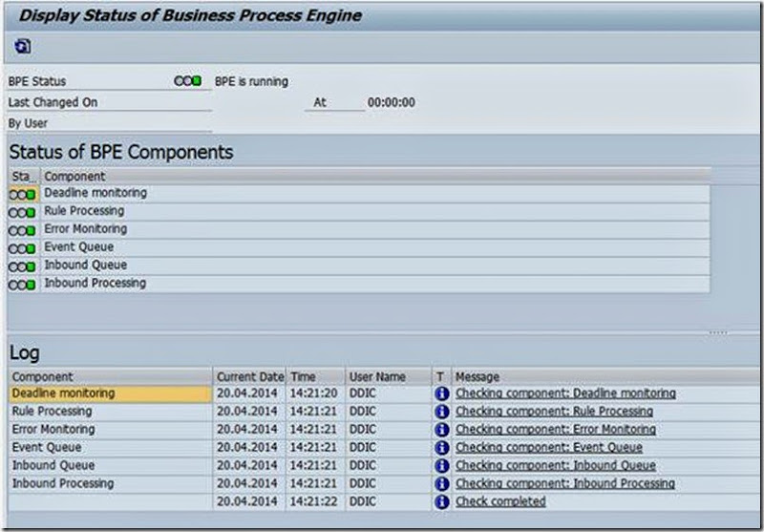The width and height of the screenshot is (764, 532).
Task: Click info icon for Deadline monitoring log entry
Action: [x=442, y=394]
